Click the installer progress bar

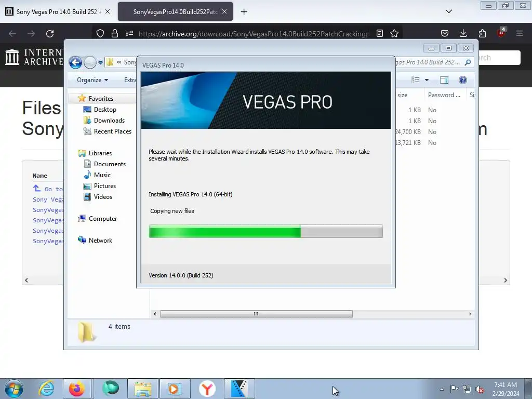tap(265, 231)
